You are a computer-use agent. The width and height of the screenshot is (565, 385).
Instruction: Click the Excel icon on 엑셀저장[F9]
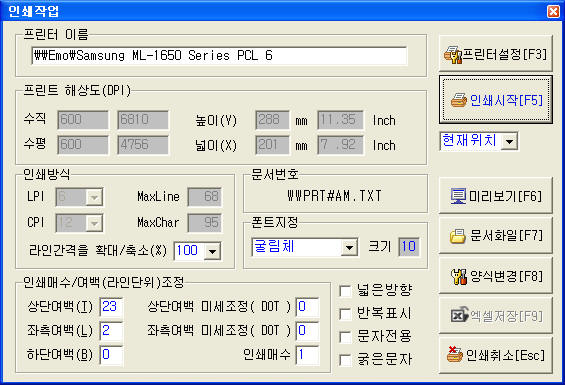[x=459, y=316]
